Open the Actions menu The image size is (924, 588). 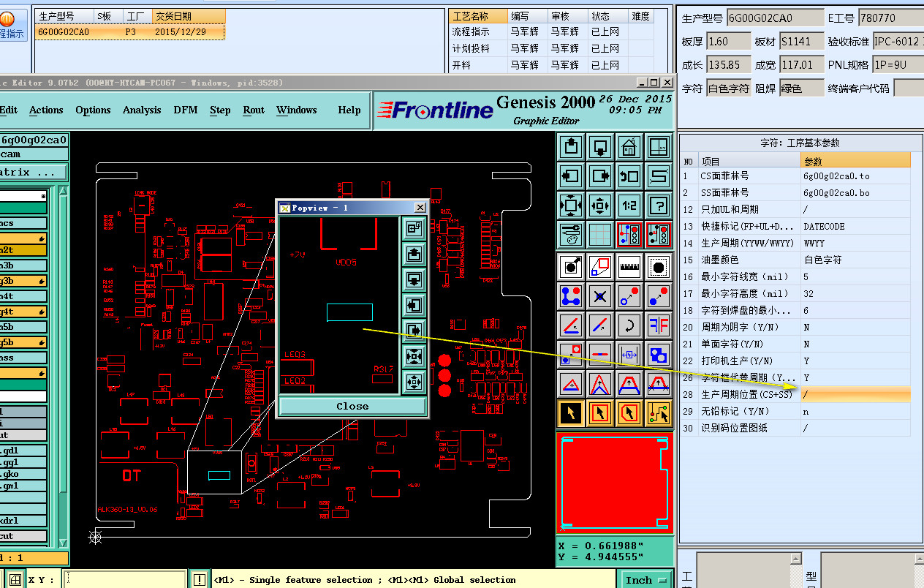[x=46, y=110]
